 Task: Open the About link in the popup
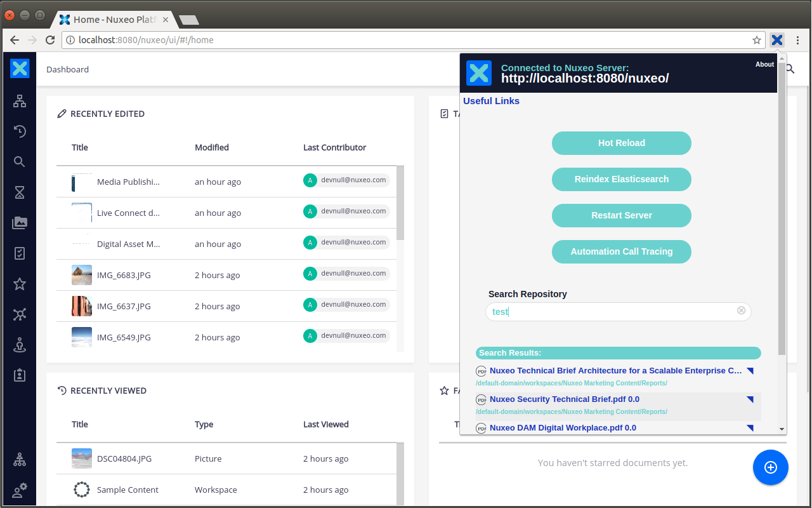pyautogui.click(x=764, y=64)
